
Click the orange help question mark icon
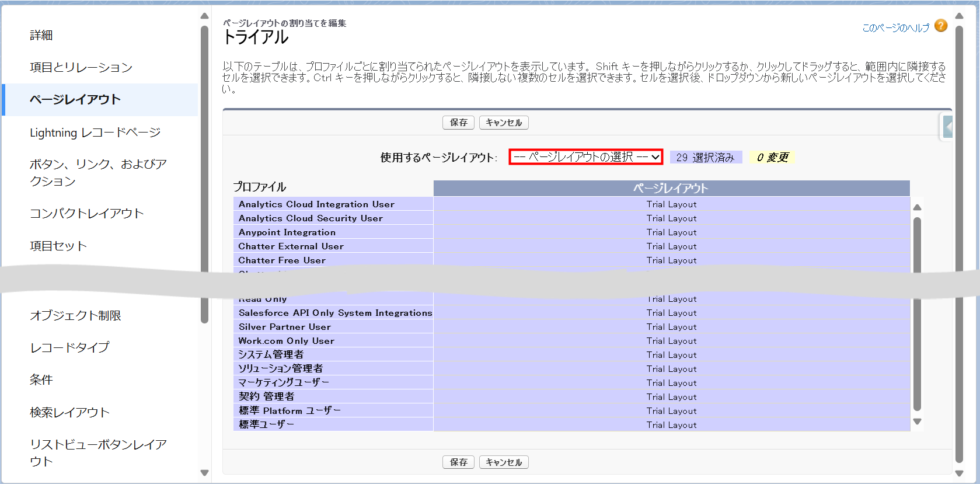940,26
